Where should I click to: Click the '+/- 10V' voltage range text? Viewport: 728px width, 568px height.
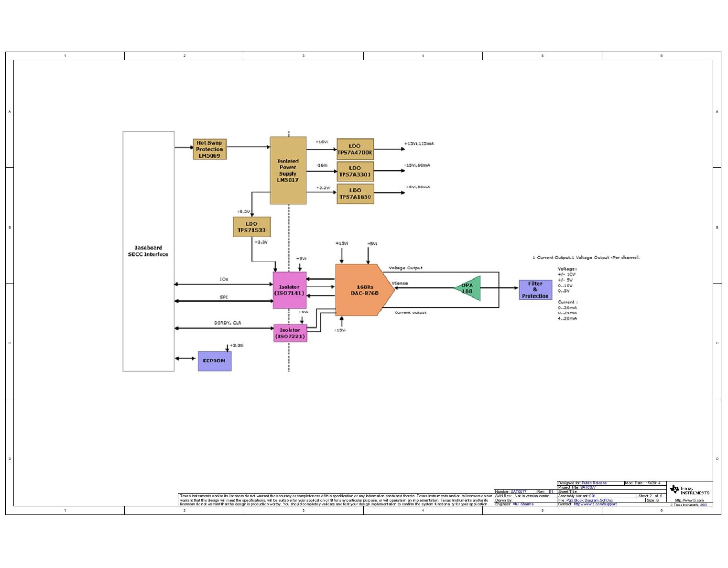[567, 274]
